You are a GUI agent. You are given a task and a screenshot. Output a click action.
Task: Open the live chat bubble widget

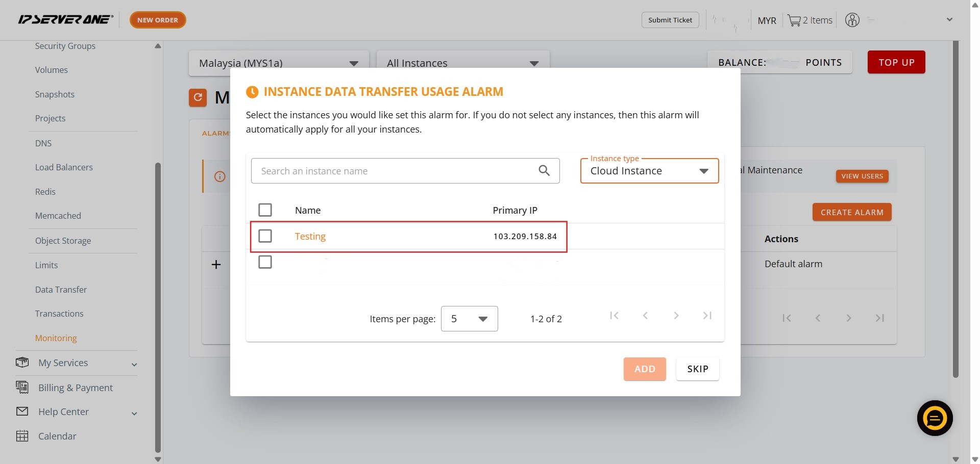click(935, 418)
